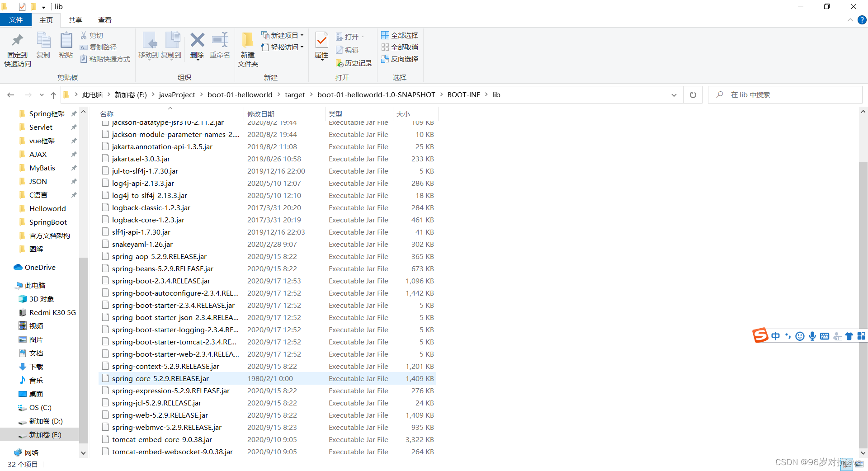The image size is (868, 471).
Task: Sort by Date Modified column header
Action: click(x=285, y=114)
